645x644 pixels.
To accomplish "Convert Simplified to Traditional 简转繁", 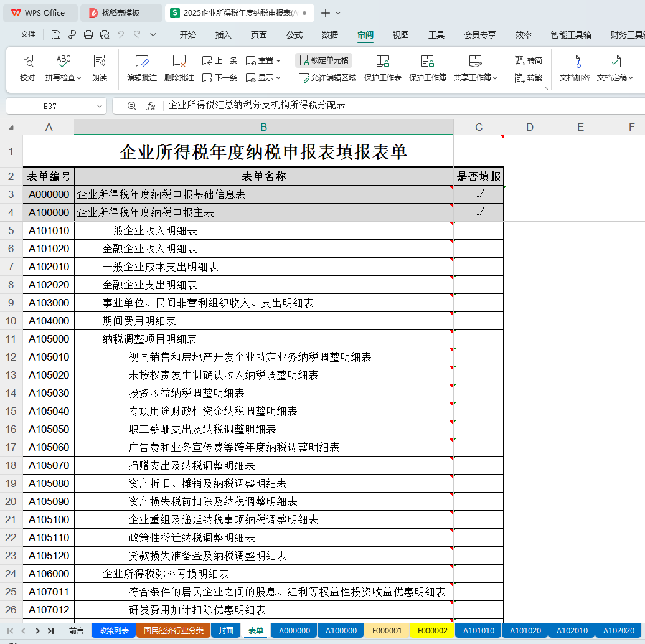I will tap(528, 78).
